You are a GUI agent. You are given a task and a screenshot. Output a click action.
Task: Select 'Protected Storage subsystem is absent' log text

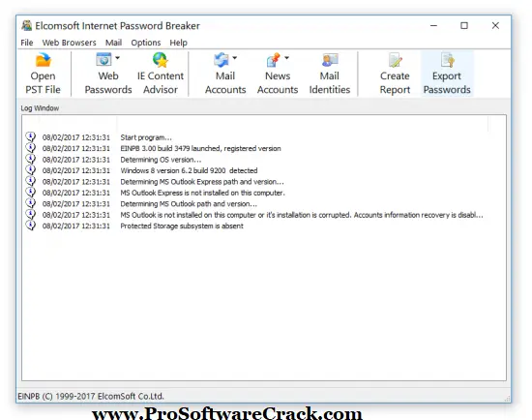pos(182,226)
